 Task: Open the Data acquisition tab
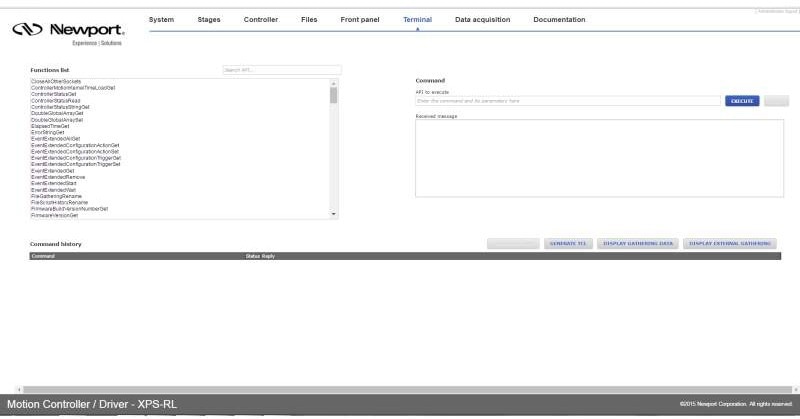483,19
